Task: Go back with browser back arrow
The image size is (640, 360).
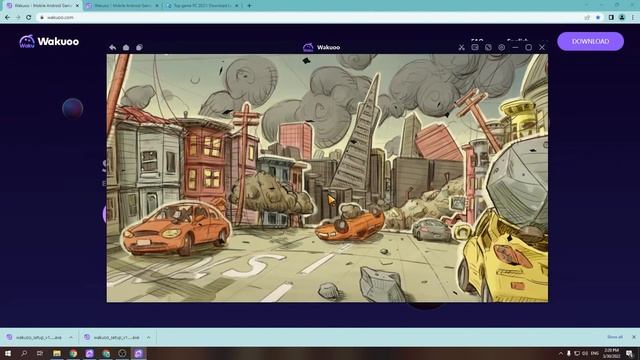Action: click(7, 18)
